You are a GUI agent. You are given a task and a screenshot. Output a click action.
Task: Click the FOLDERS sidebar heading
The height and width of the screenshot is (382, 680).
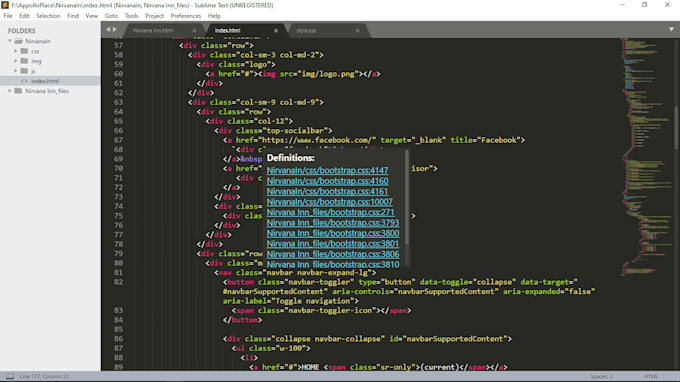[22, 31]
